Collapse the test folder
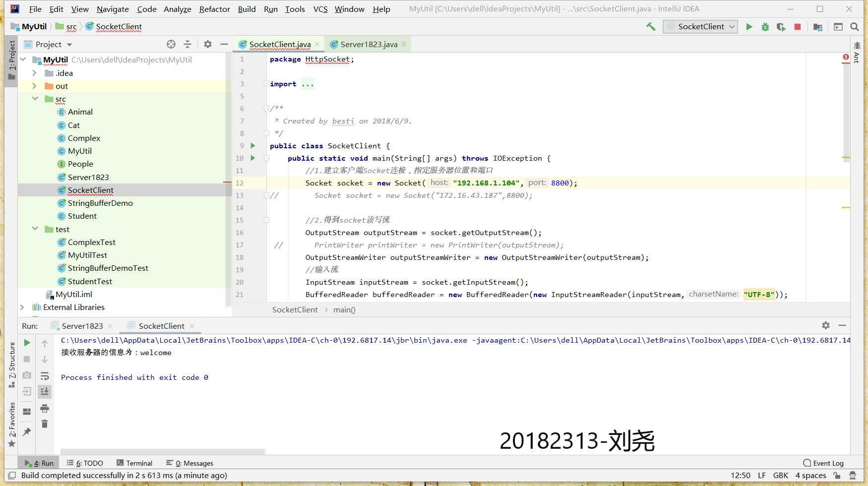This screenshot has width=868, height=486. click(x=35, y=229)
